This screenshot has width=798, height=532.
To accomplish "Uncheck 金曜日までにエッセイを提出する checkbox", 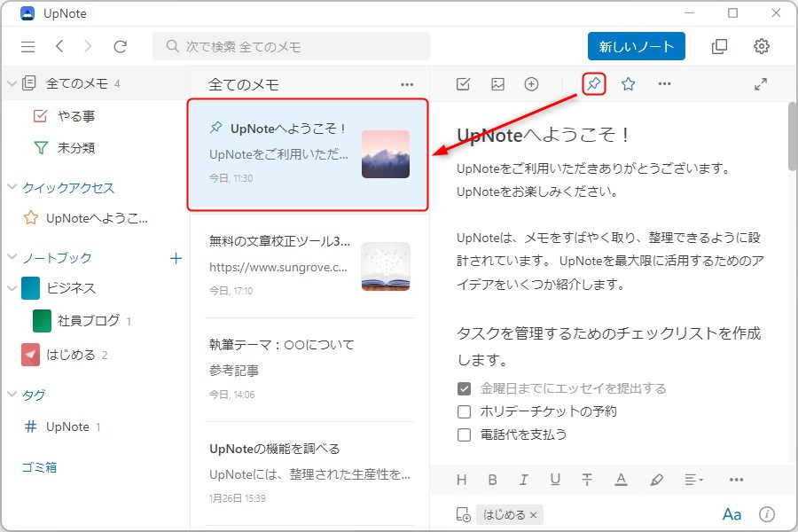I will [x=464, y=389].
